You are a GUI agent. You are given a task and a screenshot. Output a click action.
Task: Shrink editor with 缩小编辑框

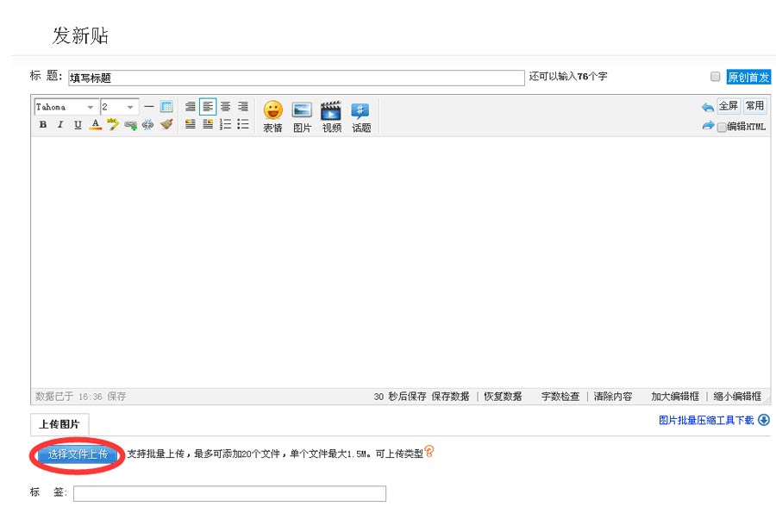(x=737, y=397)
